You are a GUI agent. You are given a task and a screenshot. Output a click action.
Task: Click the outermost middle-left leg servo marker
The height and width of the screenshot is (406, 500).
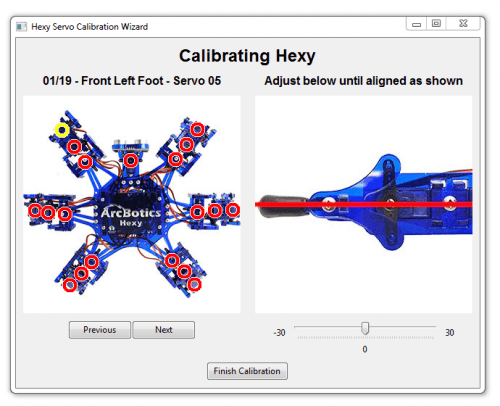point(35,210)
